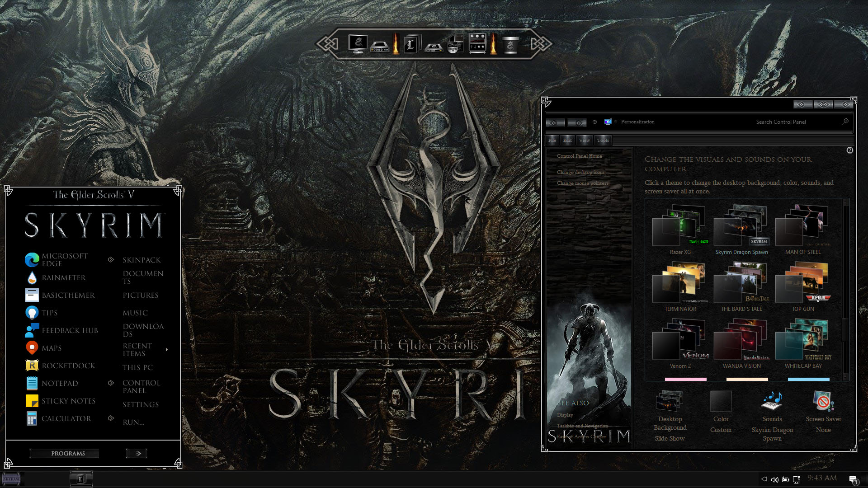868x488 pixels.
Task: Click the network router dock icon
Action: pos(379,47)
